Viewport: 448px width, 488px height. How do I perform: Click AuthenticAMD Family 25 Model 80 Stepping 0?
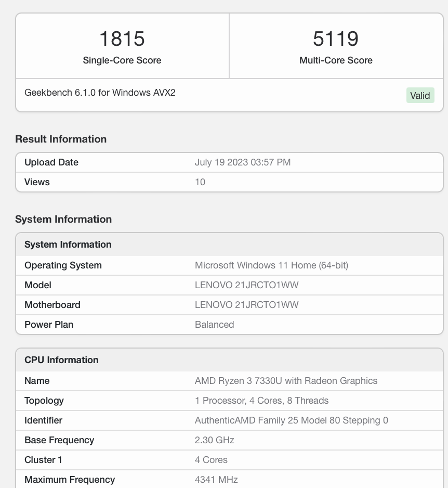click(292, 420)
